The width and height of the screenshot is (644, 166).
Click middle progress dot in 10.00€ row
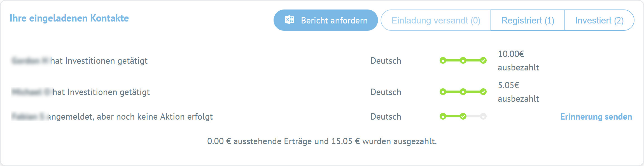coord(463,60)
